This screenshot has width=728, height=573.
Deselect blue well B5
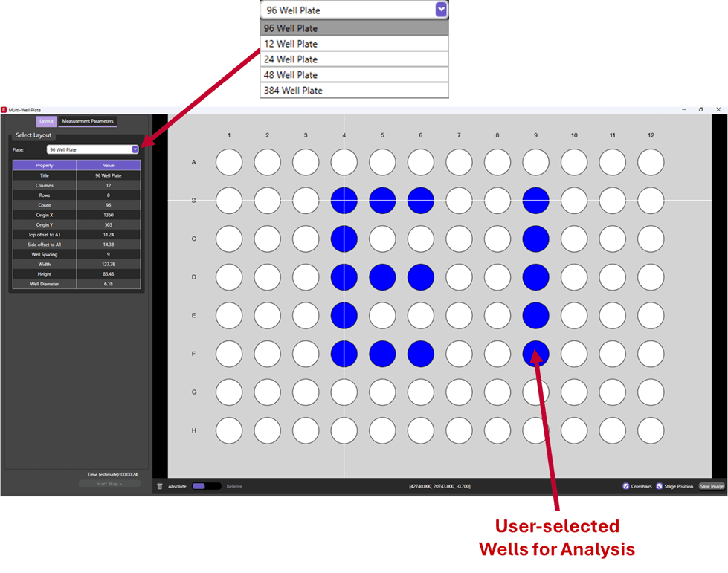tap(382, 201)
